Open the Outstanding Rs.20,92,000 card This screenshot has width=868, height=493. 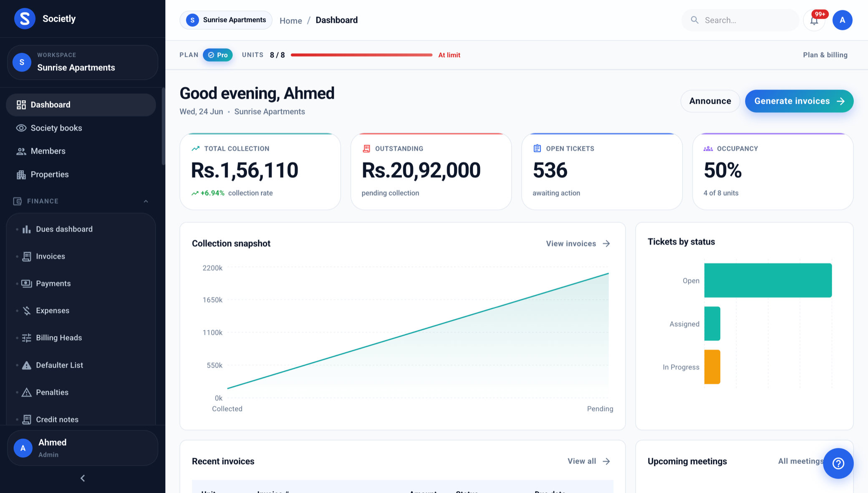coord(431,172)
